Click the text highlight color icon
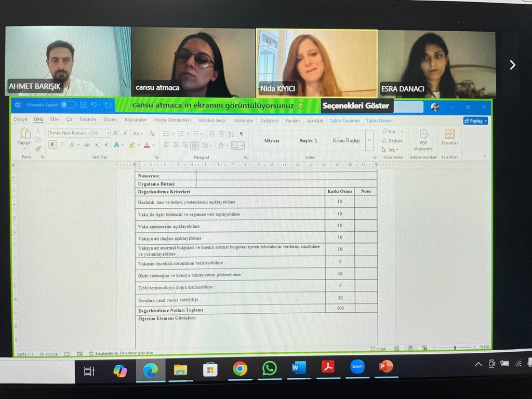 coord(132,145)
